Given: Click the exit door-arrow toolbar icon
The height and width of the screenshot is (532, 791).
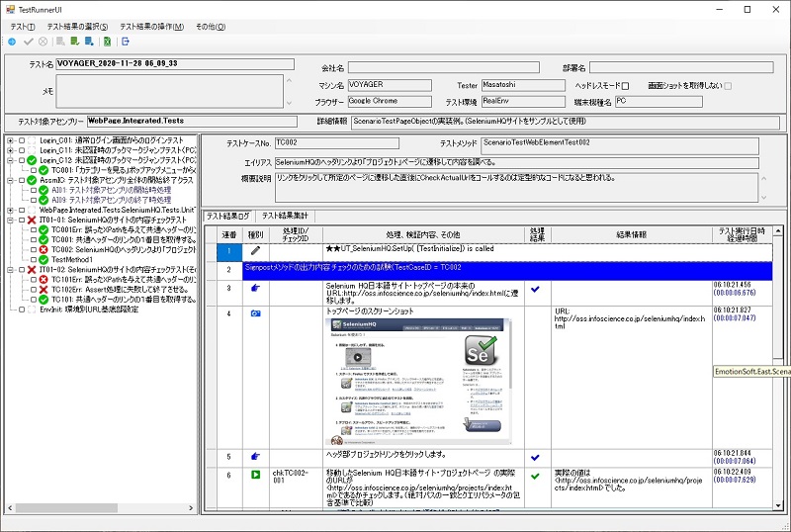Looking at the screenshot, I should [x=126, y=42].
